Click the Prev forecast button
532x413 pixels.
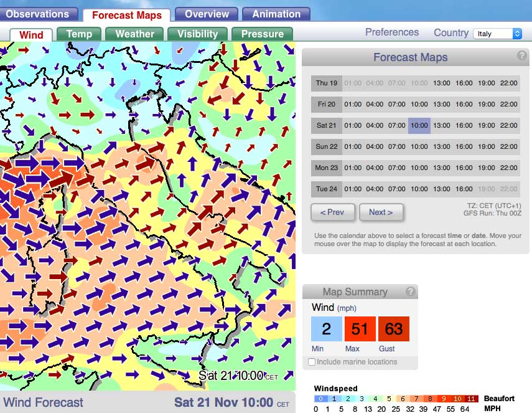click(x=332, y=212)
